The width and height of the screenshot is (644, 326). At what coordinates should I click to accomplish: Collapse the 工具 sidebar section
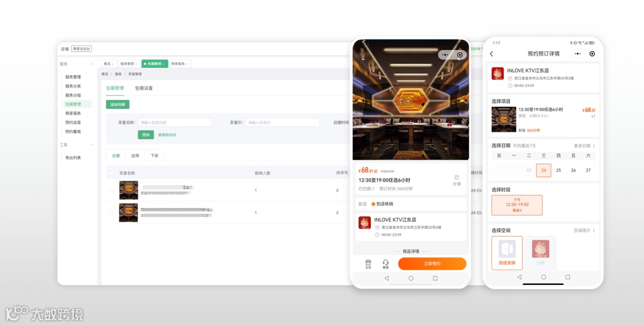[x=91, y=145]
